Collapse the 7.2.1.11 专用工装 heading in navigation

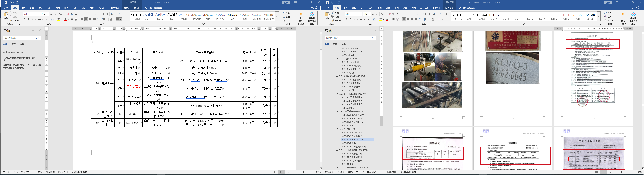[x=337, y=129]
